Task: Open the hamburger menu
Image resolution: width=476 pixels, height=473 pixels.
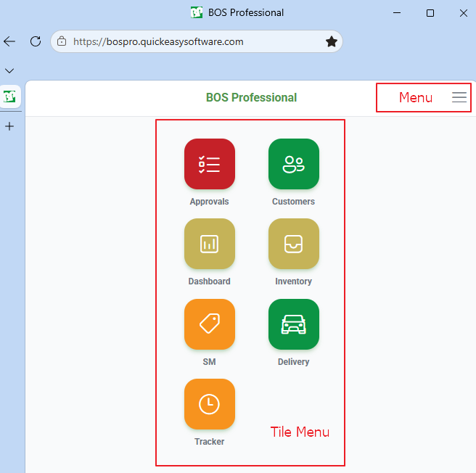Action: coord(459,97)
